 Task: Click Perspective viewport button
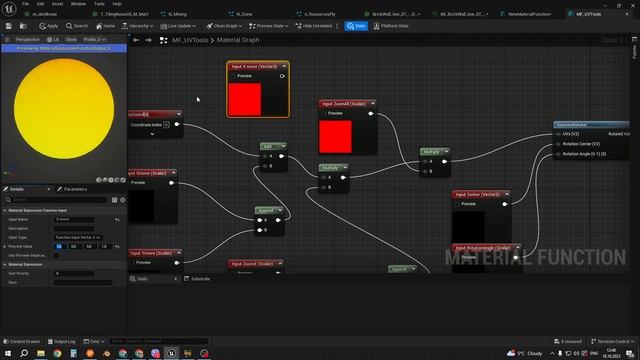(x=28, y=40)
